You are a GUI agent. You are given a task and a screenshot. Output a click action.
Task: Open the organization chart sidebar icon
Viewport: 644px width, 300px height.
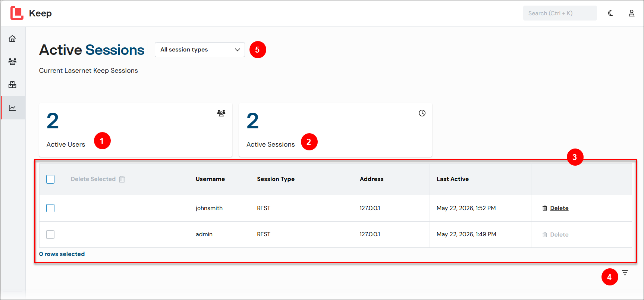(12, 85)
